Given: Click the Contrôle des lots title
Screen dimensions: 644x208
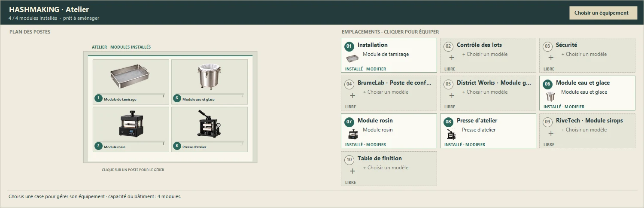Looking at the screenshot, I should (x=479, y=45).
